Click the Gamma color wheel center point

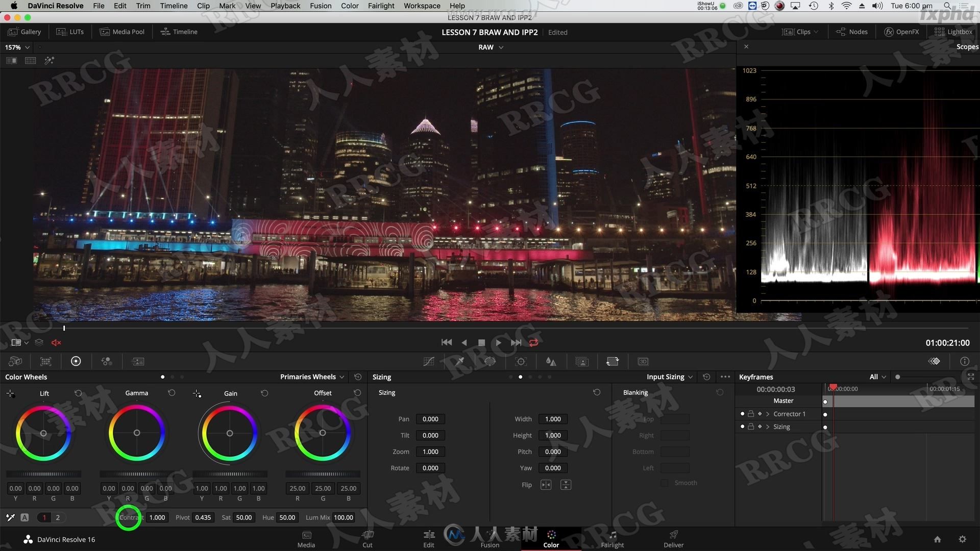(x=136, y=433)
